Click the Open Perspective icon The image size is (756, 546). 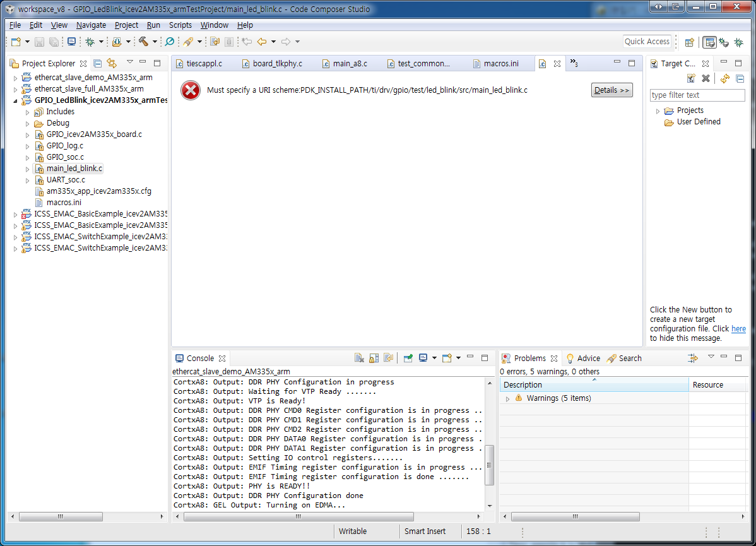(690, 42)
